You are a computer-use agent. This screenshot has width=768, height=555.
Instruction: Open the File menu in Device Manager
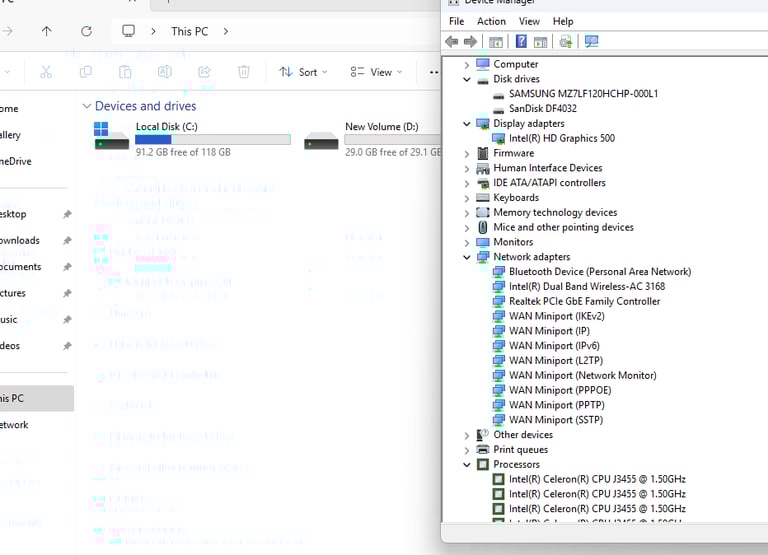tap(456, 22)
